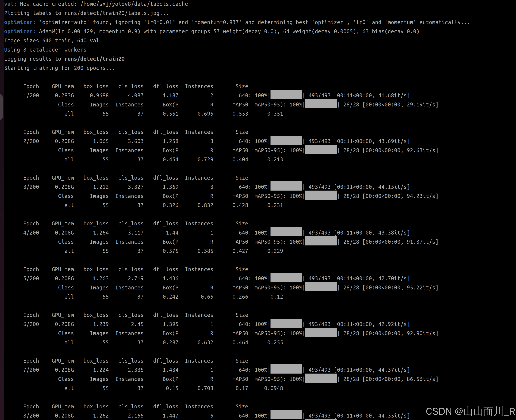Click training speed 44.15it/s
The width and height of the screenshot is (516, 420).
point(392,187)
